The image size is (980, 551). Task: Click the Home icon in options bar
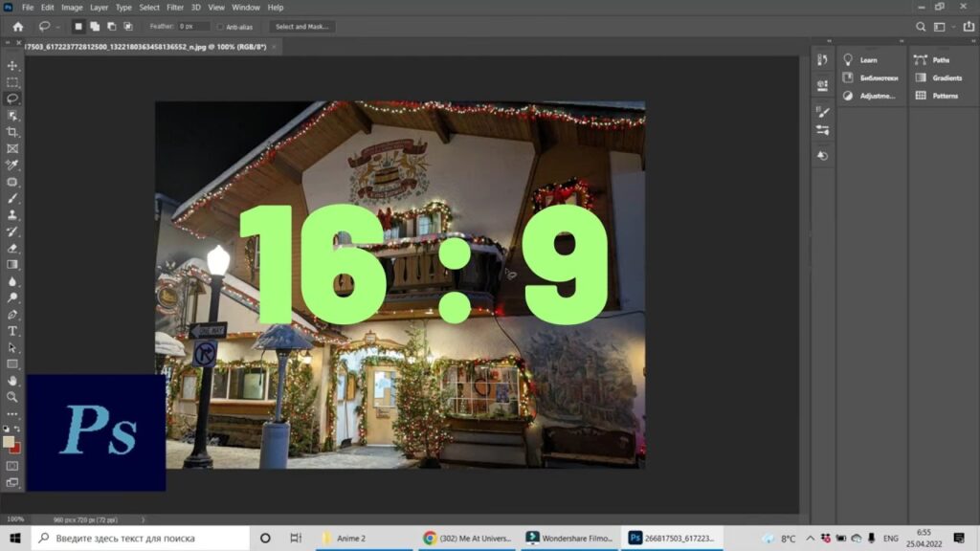click(17, 27)
